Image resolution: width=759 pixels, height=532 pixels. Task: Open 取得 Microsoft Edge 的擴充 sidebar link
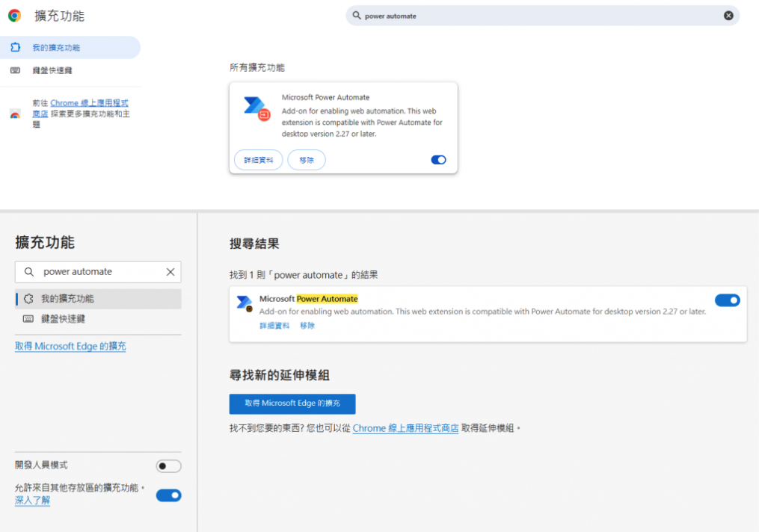coord(71,346)
